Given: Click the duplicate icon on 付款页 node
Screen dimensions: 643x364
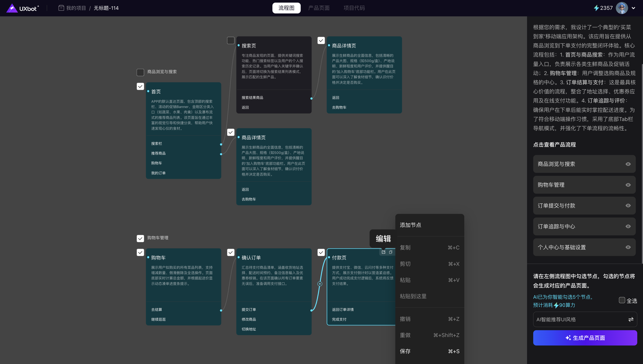Looking at the screenshot, I should click(x=391, y=252).
